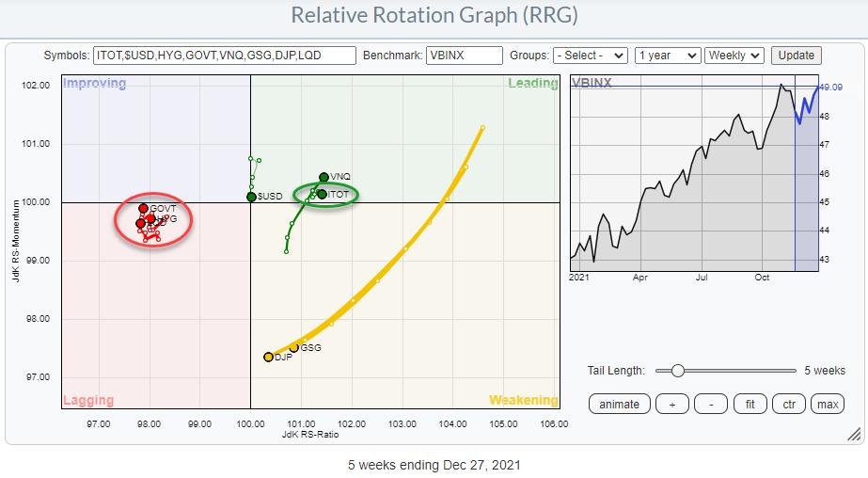Click the plus zoom-in button
Image resolution: width=868 pixels, height=478 pixels.
(x=671, y=404)
